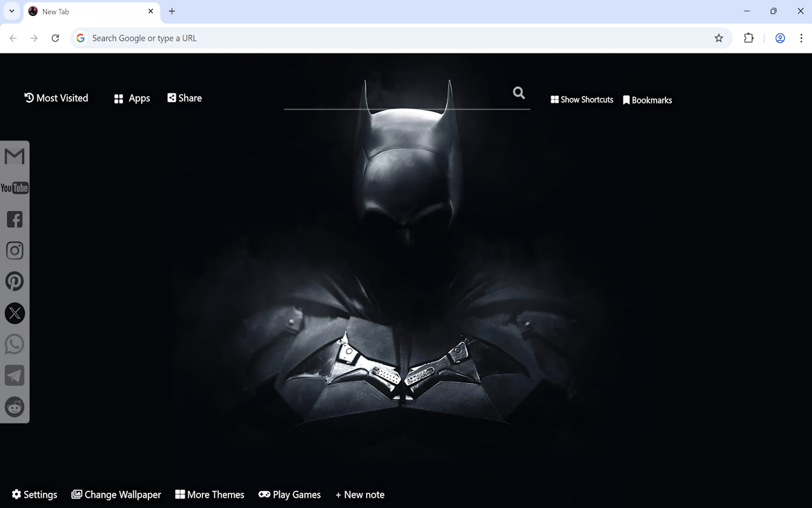
Task: Open Telegram from the sidebar
Action: pos(14,375)
